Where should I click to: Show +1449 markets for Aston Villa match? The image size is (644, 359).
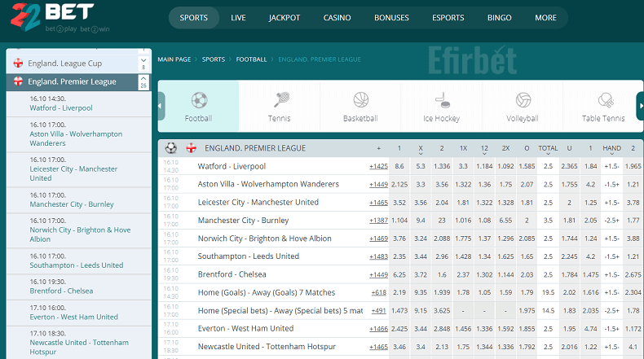pos(378,184)
